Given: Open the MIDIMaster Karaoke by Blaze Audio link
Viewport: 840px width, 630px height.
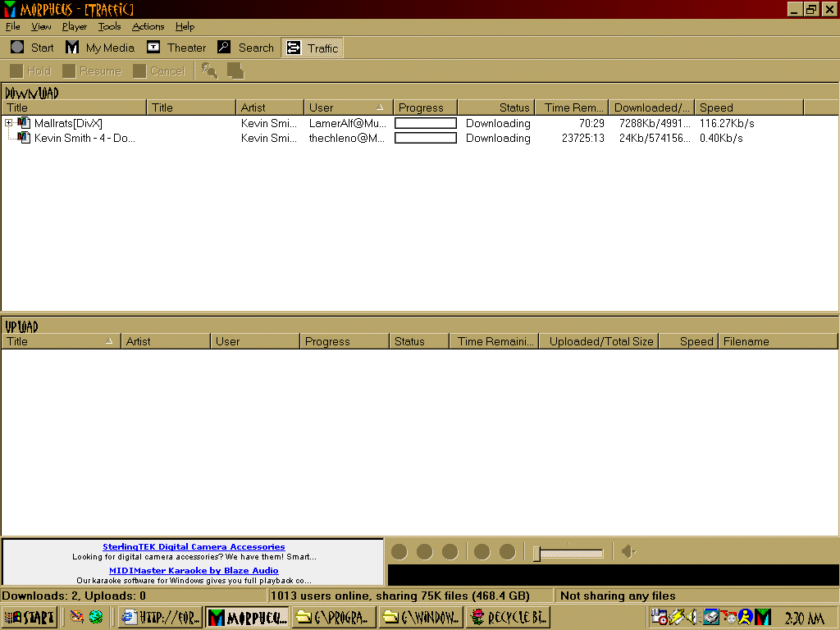Looking at the screenshot, I should 194,571.
